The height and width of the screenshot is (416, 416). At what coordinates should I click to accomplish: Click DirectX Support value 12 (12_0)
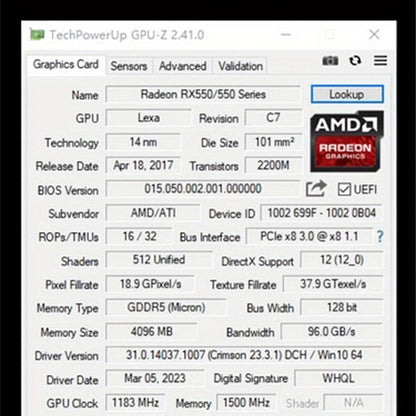pos(342,260)
